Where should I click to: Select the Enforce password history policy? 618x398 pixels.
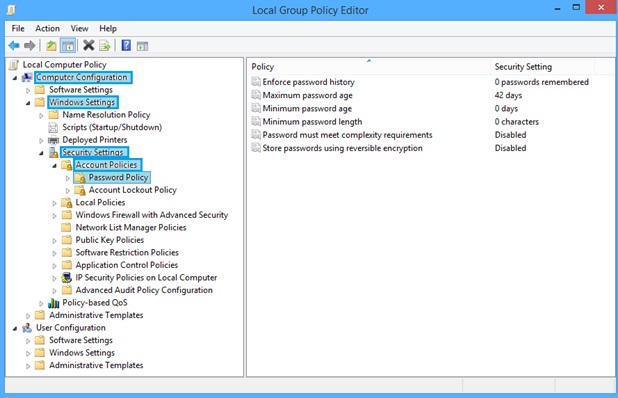pyautogui.click(x=309, y=82)
